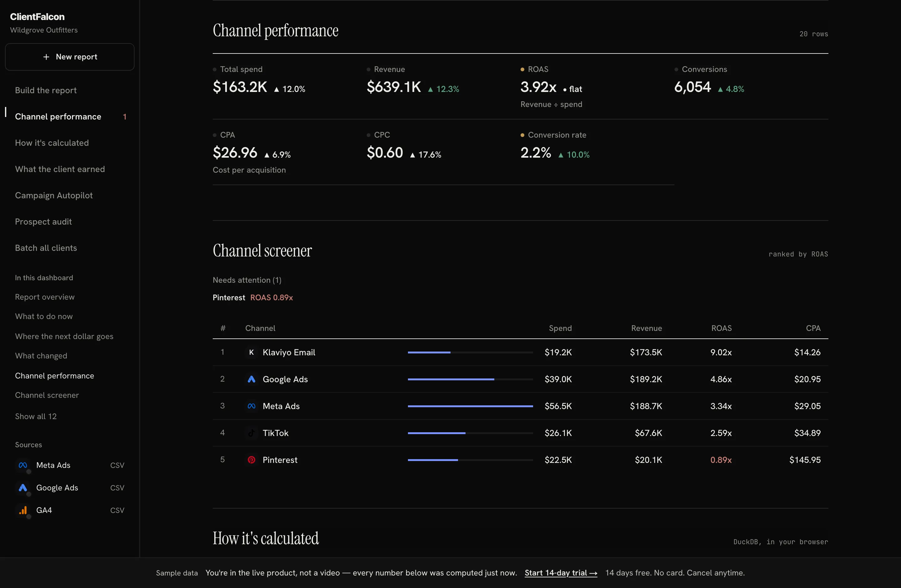This screenshot has height=588, width=901.
Task: Jump to What changed
Action: click(41, 356)
